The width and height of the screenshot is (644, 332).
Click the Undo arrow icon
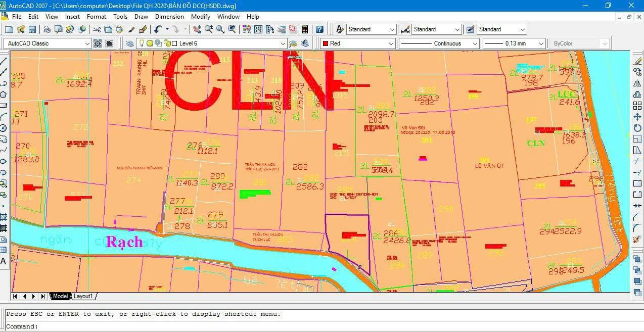(x=158, y=30)
